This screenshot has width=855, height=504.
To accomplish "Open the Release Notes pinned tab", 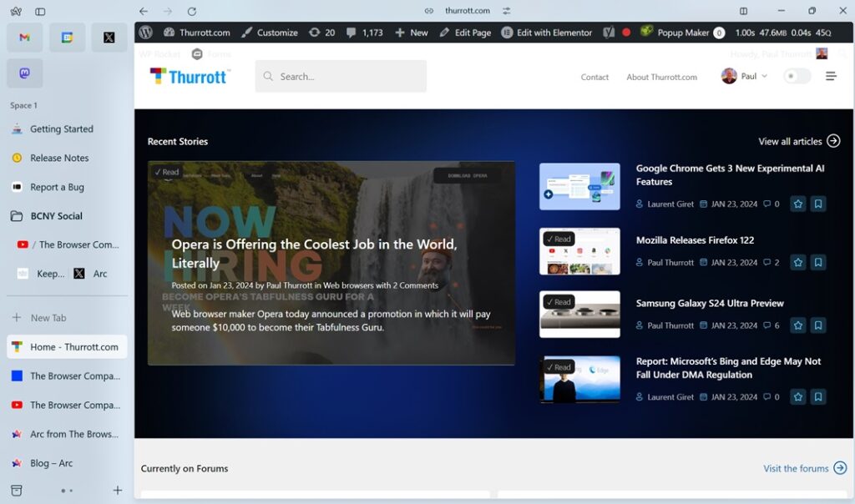I will (x=67, y=158).
